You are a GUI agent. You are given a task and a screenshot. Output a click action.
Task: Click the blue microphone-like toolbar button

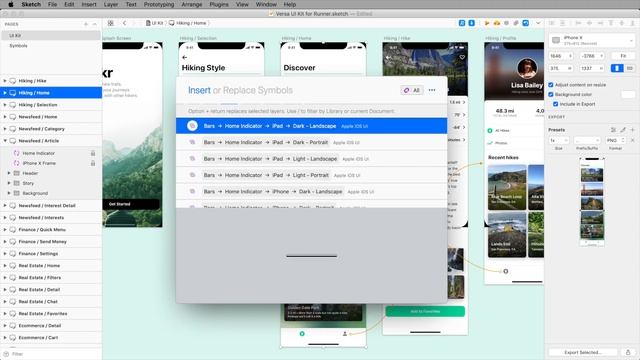[x=471, y=23]
